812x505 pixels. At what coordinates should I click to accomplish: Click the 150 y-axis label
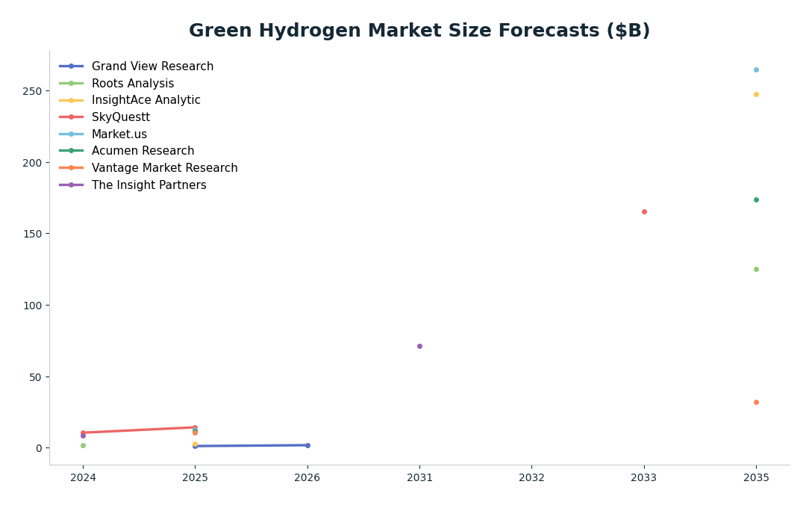pos(33,235)
